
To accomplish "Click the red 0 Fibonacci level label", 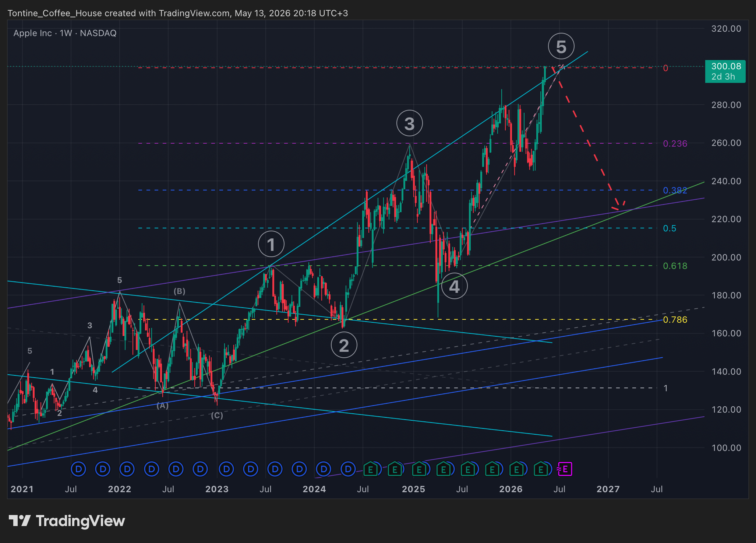I will pyautogui.click(x=665, y=68).
